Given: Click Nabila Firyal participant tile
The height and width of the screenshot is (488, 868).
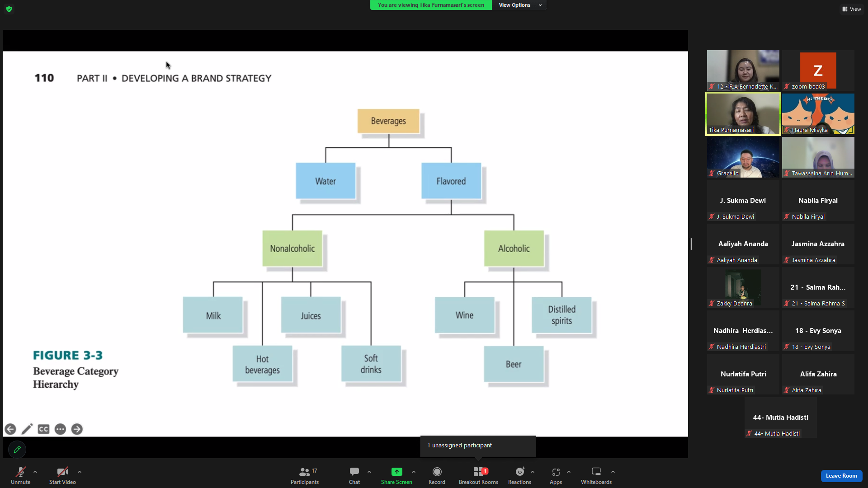Looking at the screenshot, I should click(818, 201).
